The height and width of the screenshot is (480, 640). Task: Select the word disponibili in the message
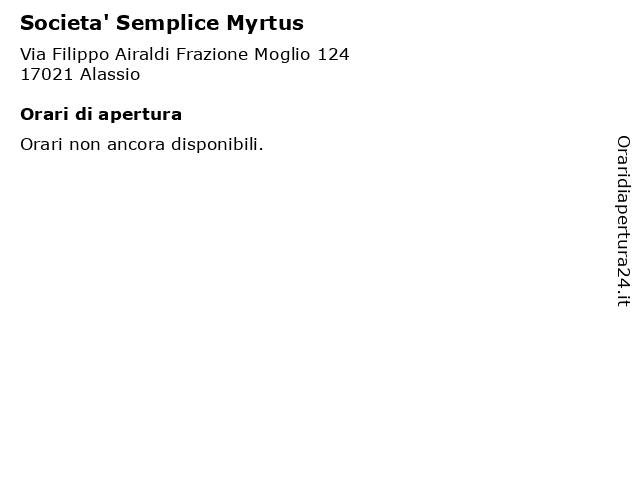(x=218, y=144)
